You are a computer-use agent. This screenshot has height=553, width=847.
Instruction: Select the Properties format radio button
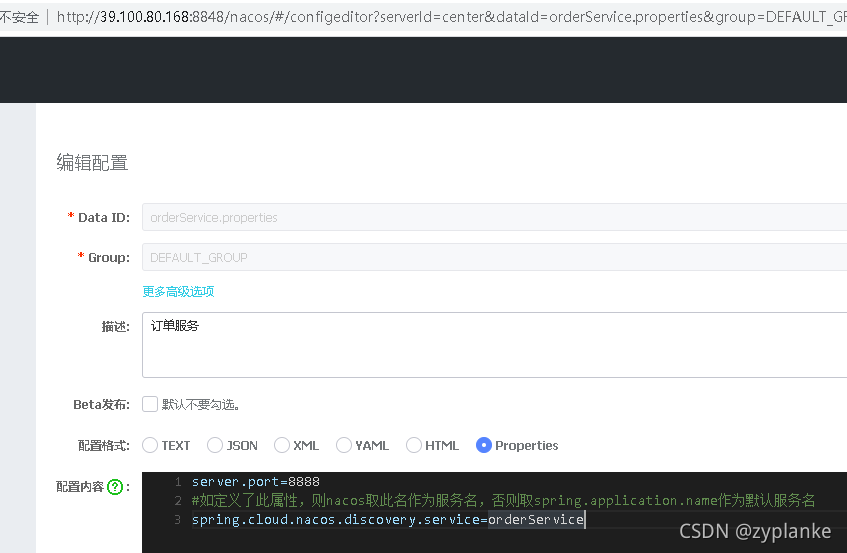click(483, 445)
